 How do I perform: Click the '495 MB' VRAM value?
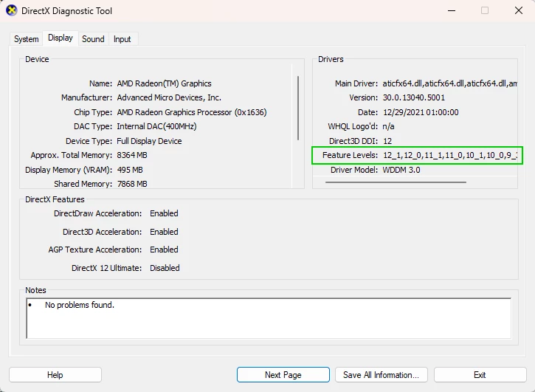tap(130, 170)
